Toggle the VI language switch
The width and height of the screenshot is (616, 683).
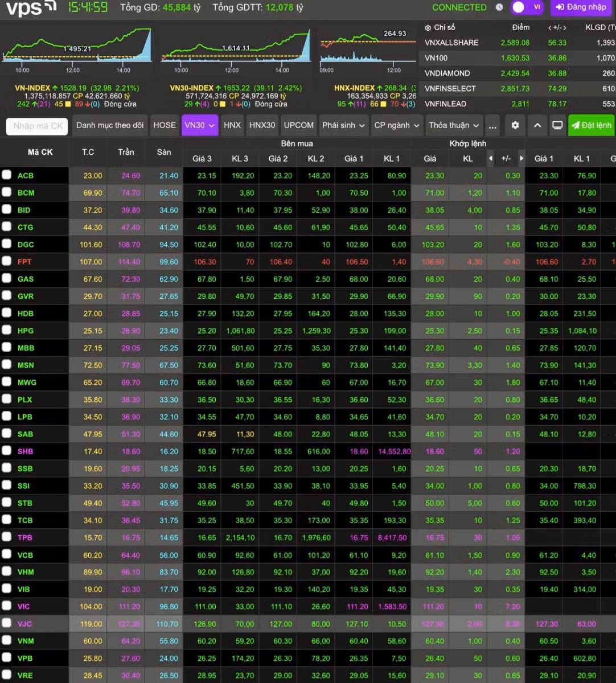coord(527,7)
